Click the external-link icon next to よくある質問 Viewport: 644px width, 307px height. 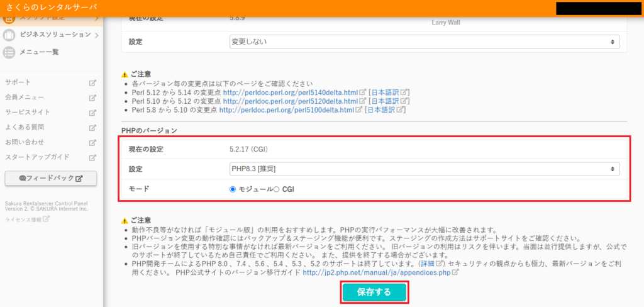click(x=93, y=128)
